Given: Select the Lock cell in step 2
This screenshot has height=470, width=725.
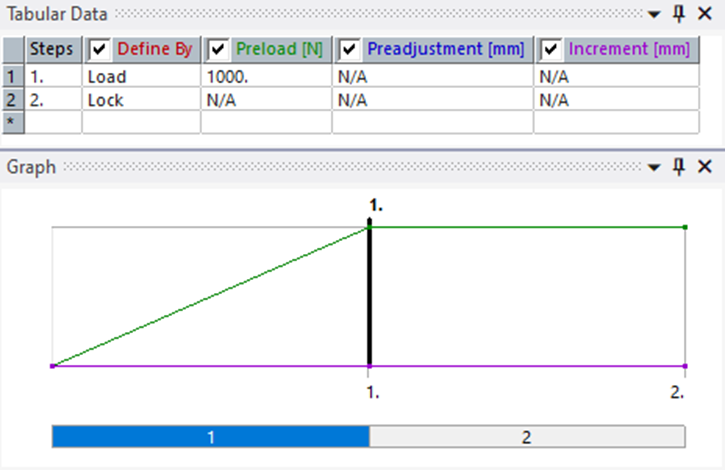Looking at the screenshot, I should tap(141, 100).
